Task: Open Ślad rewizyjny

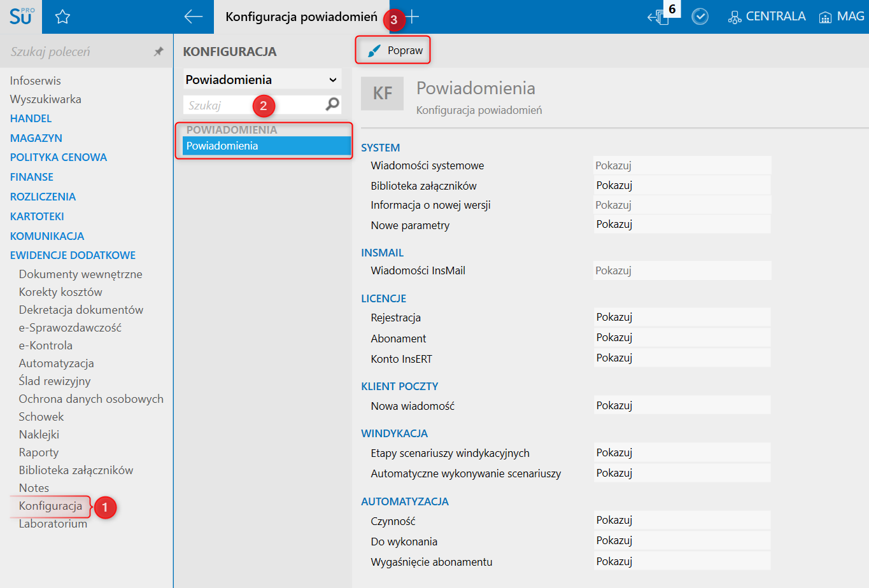Action: pyautogui.click(x=55, y=381)
